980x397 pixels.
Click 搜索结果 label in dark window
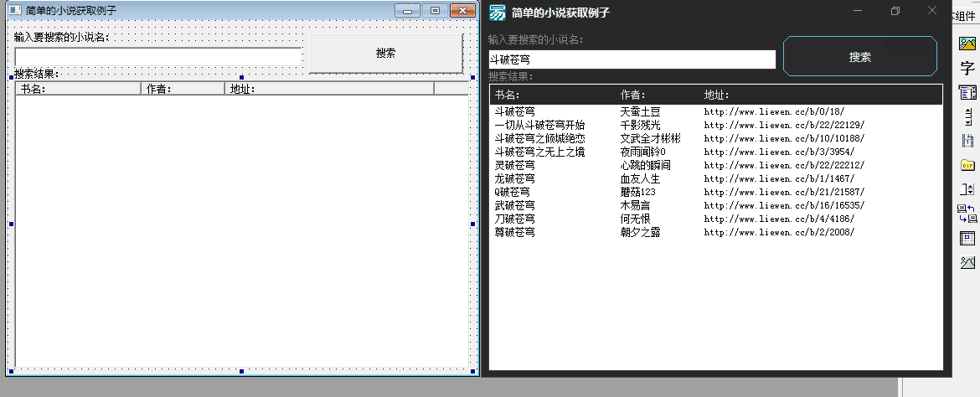511,77
